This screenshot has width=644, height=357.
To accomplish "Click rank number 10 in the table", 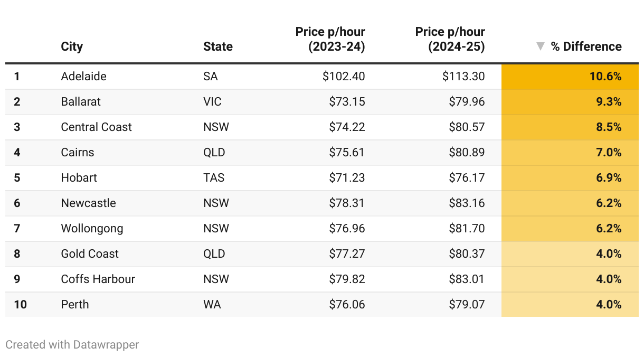I will coord(21,304).
